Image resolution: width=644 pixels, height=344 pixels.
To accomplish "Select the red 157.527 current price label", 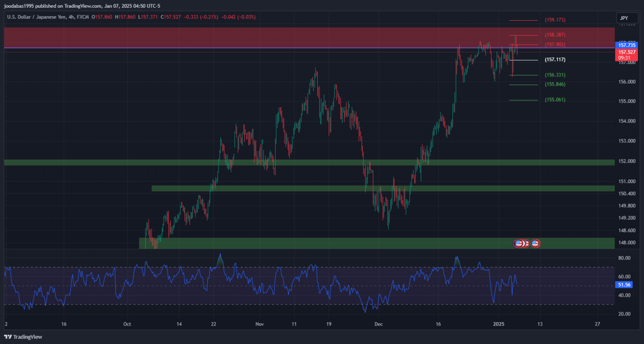I will tap(626, 52).
